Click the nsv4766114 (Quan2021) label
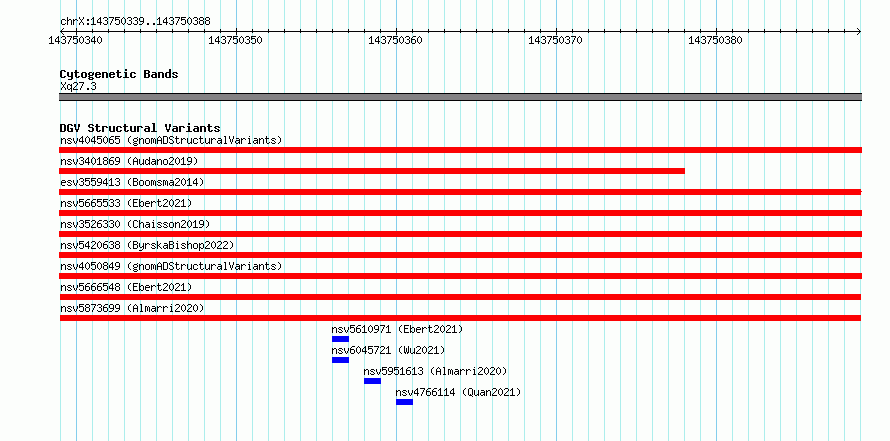The height and width of the screenshot is (441, 890). pyautogui.click(x=458, y=392)
